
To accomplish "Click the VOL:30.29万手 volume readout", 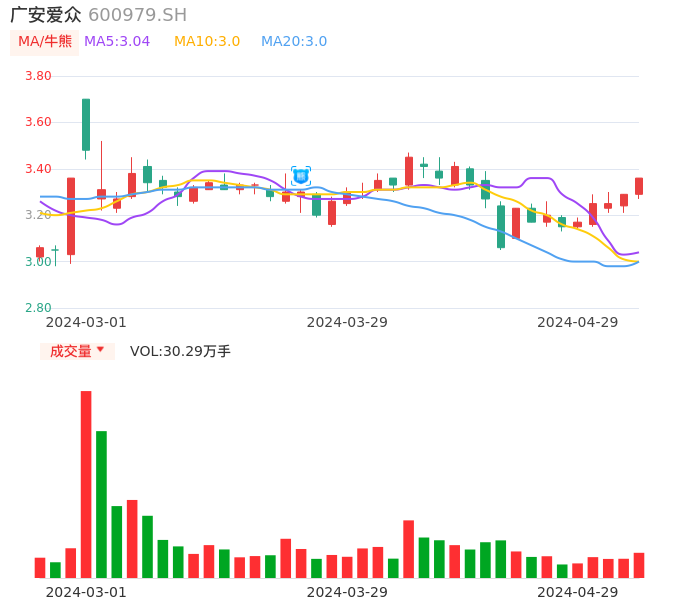I will (x=180, y=351).
